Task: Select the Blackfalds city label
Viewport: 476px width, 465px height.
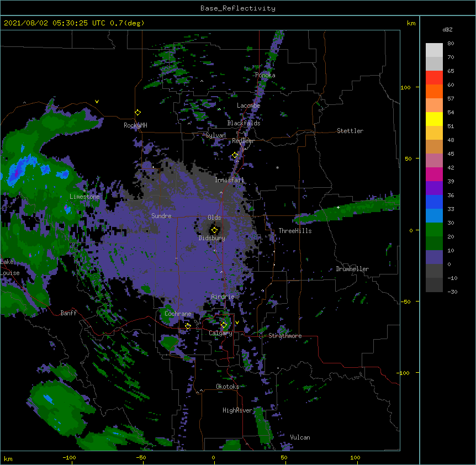Action: [244, 123]
